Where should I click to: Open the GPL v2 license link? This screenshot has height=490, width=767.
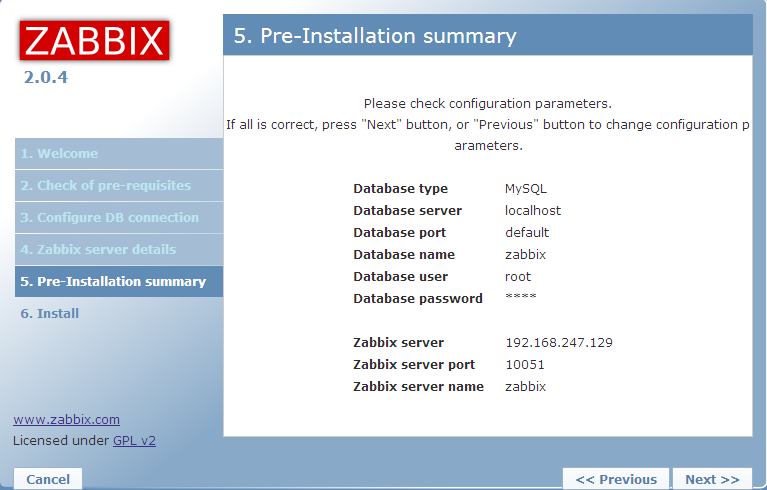(135, 441)
